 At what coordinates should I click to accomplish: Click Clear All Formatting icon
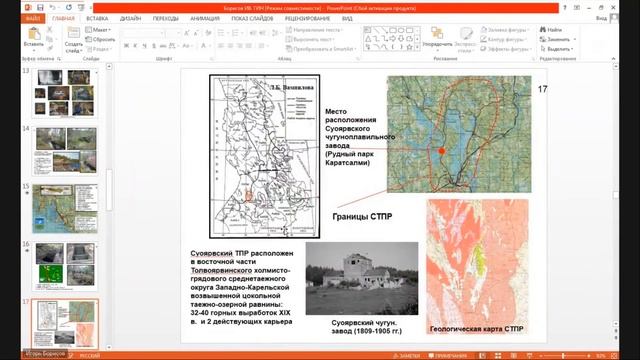click(x=208, y=33)
